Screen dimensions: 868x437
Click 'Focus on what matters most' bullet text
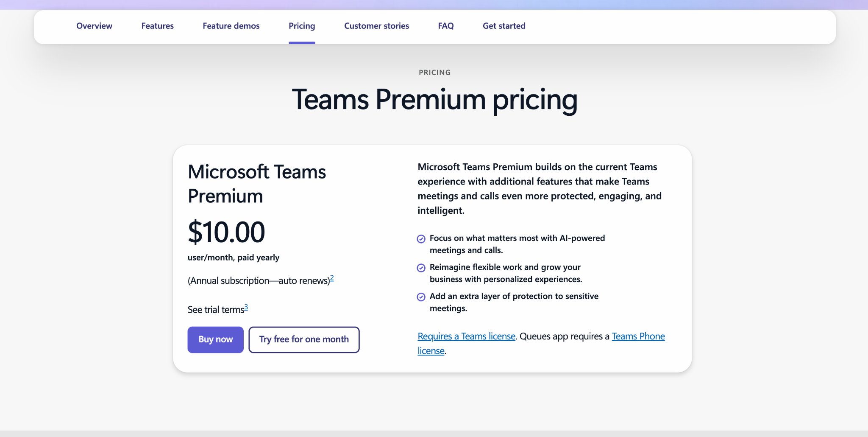tap(517, 244)
